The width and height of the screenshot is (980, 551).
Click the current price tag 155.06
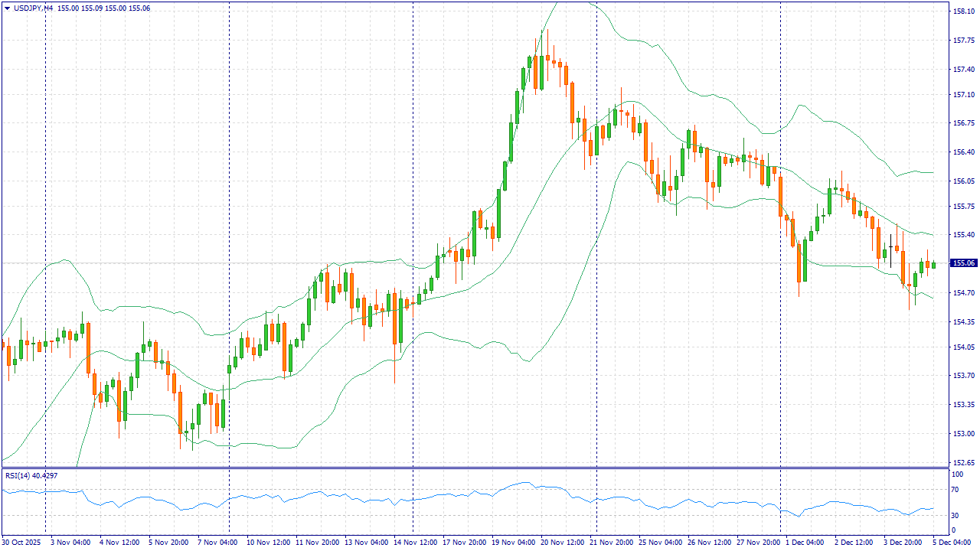click(x=962, y=263)
